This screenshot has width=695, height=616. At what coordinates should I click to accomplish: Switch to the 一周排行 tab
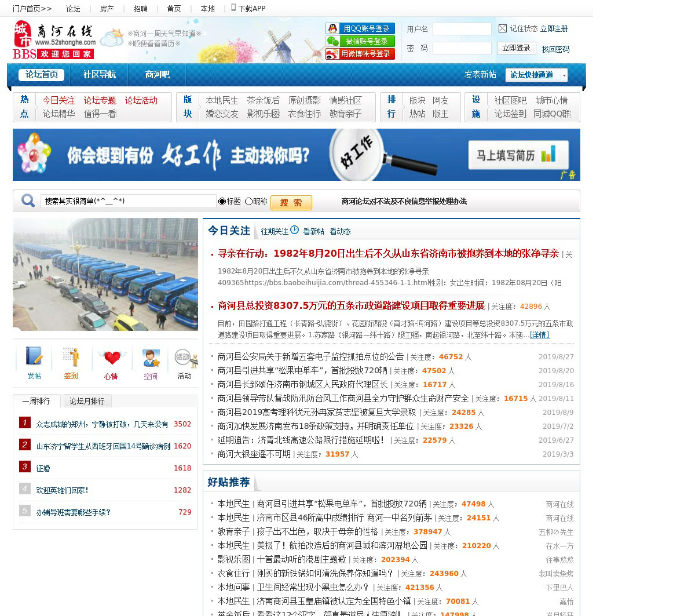(x=36, y=401)
